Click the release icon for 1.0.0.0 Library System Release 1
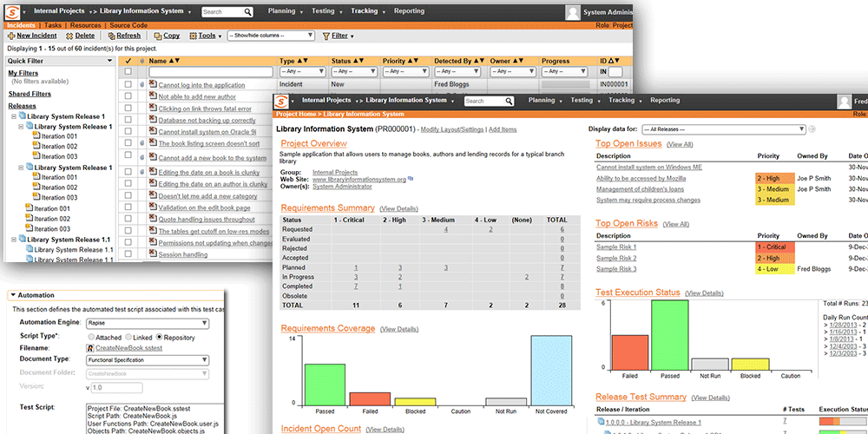Screen dimensions: 868x434 601,421
